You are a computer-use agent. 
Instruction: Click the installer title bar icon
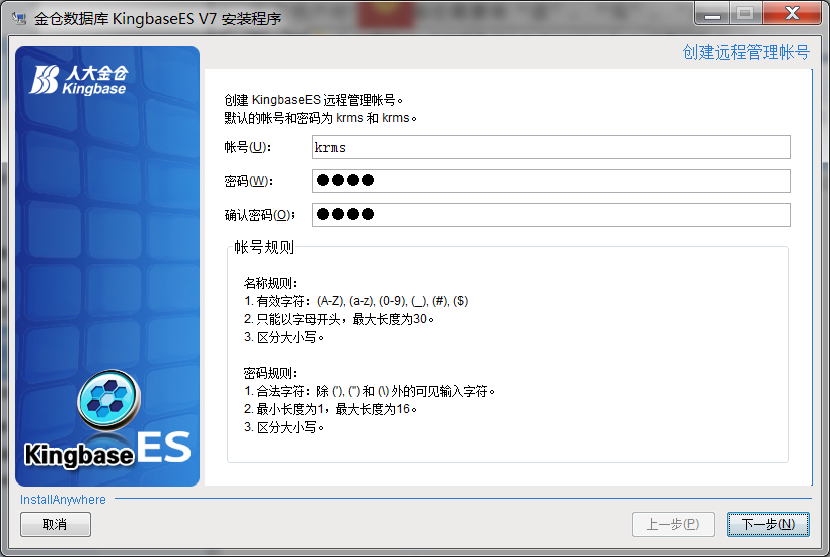pos(19,19)
